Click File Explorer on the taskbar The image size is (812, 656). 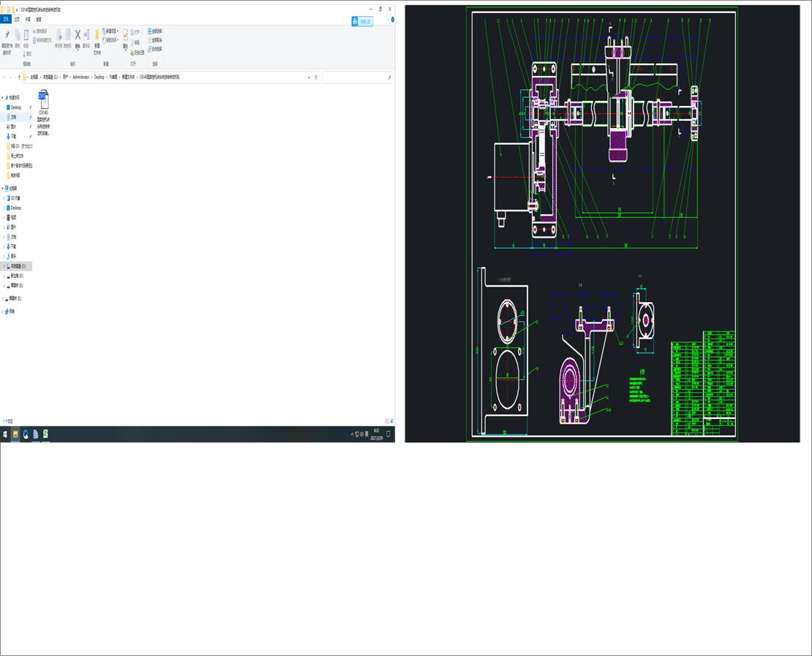[x=15, y=434]
